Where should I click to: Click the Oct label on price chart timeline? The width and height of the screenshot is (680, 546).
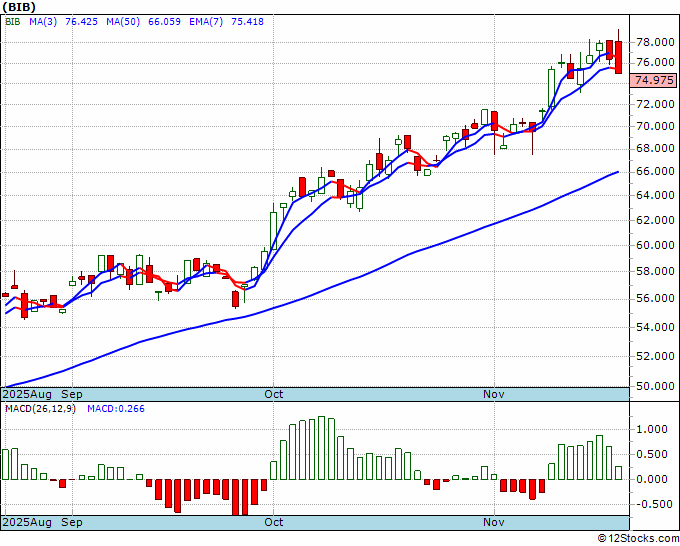coord(274,394)
